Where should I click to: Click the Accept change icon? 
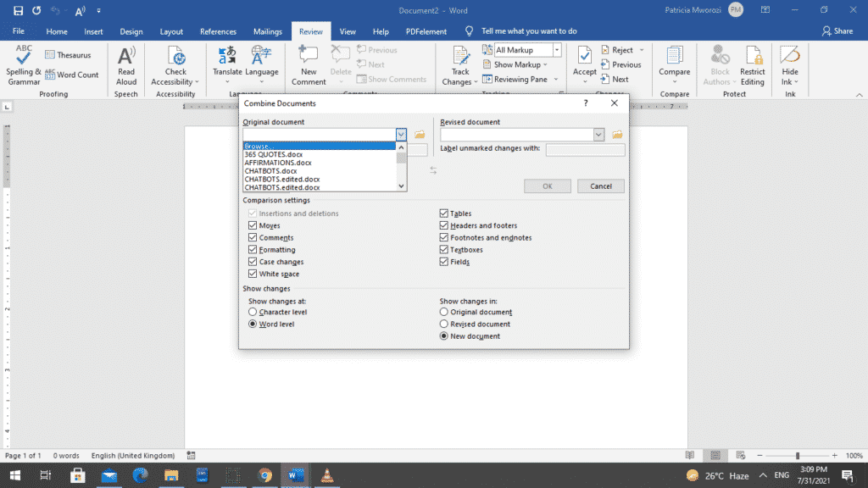[x=585, y=56]
